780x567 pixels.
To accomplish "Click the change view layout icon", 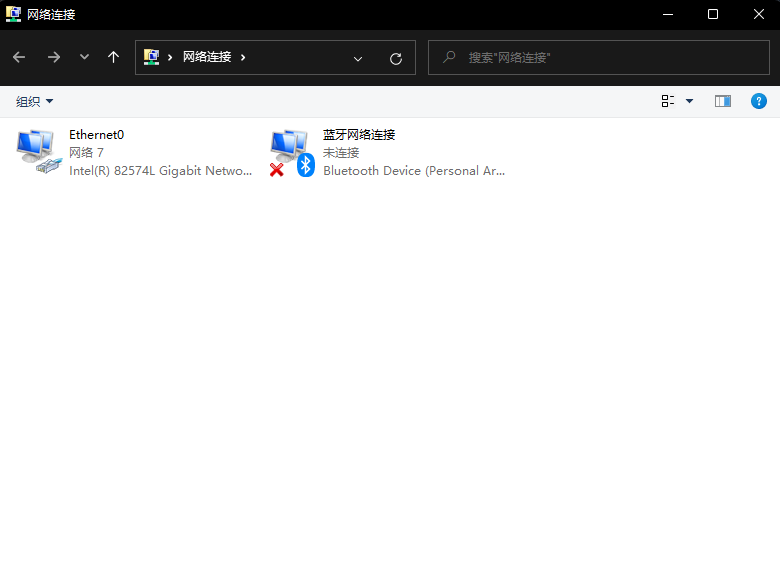I will coord(668,101).
